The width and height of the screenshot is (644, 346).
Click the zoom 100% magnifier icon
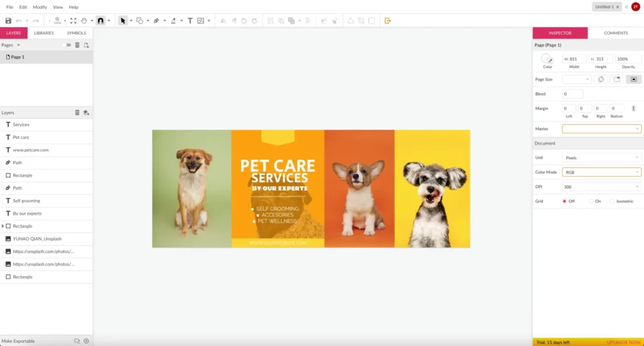(57, 21)
